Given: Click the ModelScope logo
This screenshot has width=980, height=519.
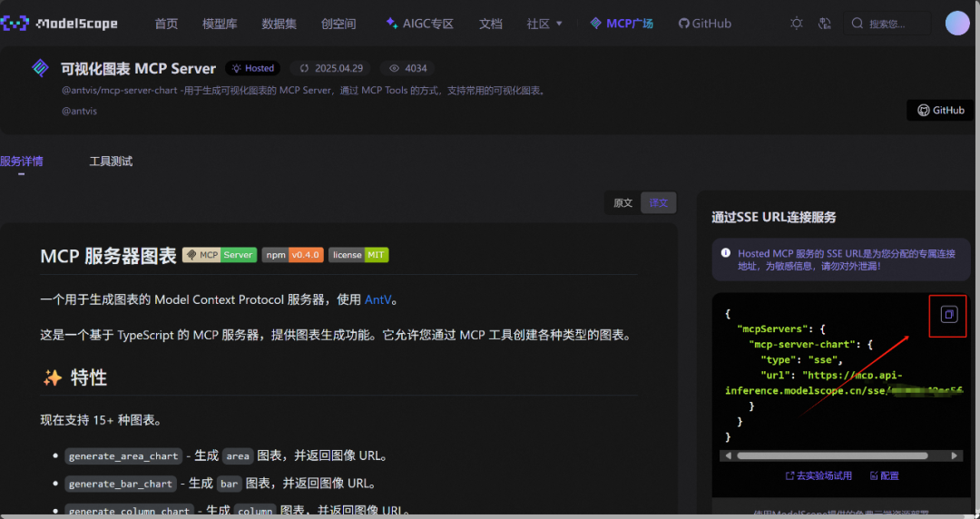Looking at the screenshot, I should tap(59, 24).
